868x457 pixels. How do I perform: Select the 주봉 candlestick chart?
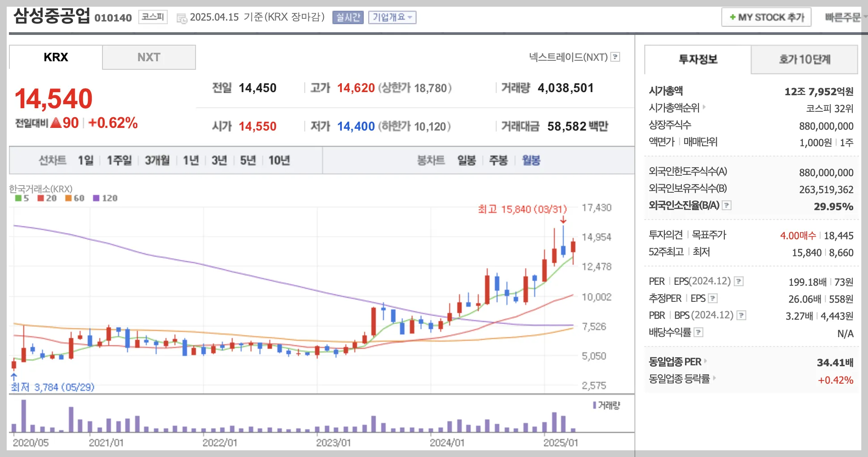tap(498, 160)
